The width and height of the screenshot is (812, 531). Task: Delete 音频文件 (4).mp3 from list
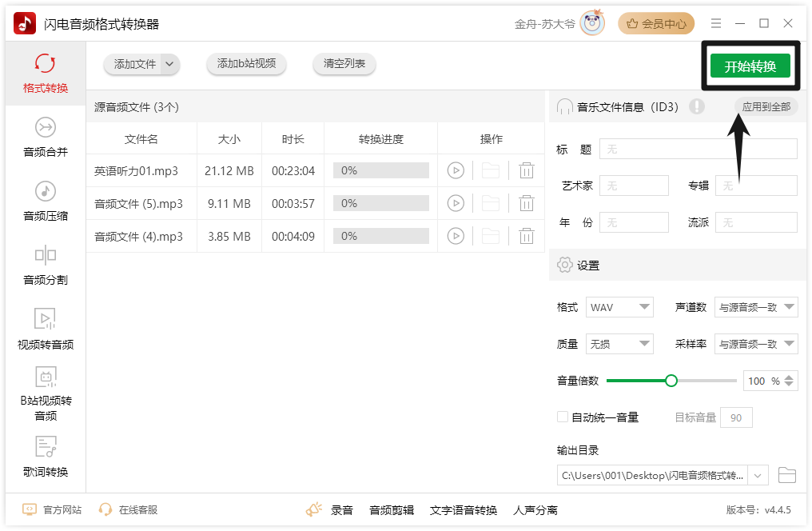coord(527,236)
